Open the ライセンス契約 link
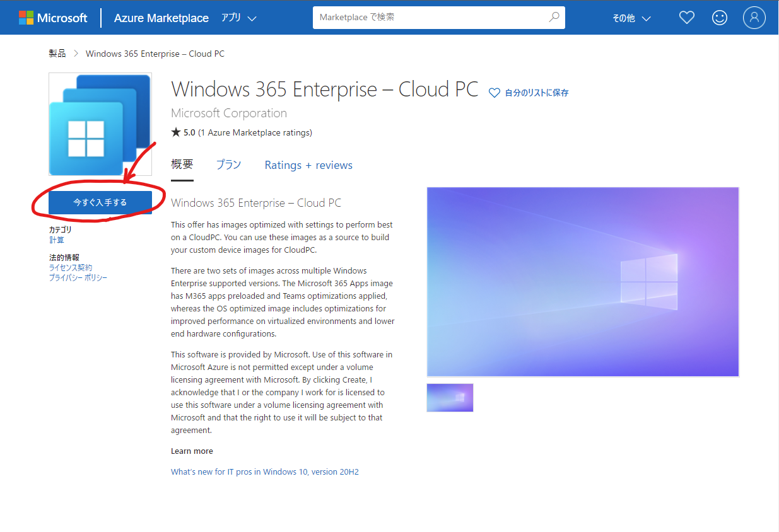The width and height of the screenshot is (779, 532). pos(71,268)
